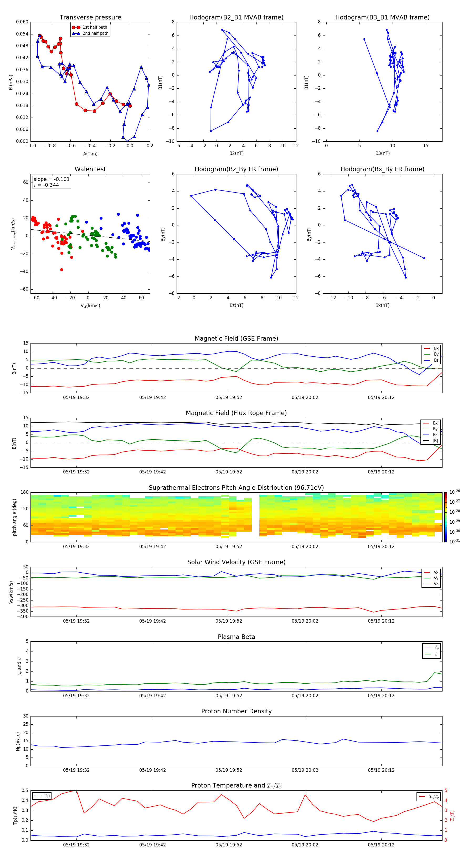This screenshot has height=868, width=473.
Task: Click the 'Bz(nT)' x-axis label
Action: coord(236,305)
